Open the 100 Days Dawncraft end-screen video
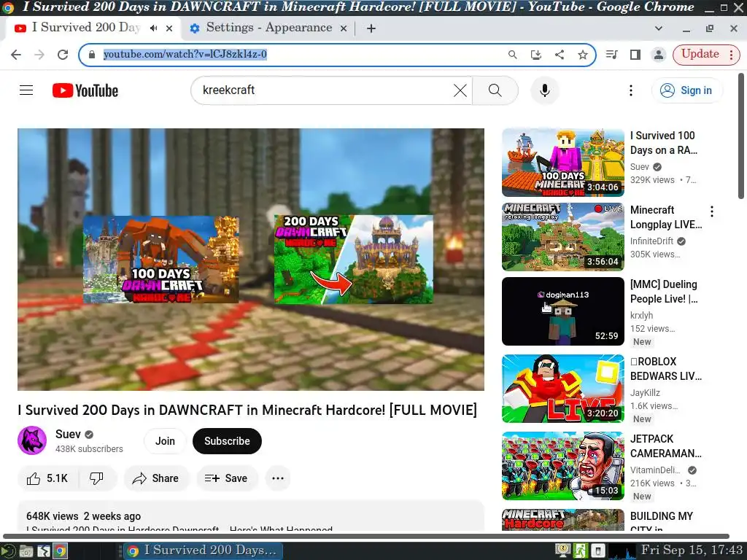Screen dimensions: 747x560 point(161,260)
